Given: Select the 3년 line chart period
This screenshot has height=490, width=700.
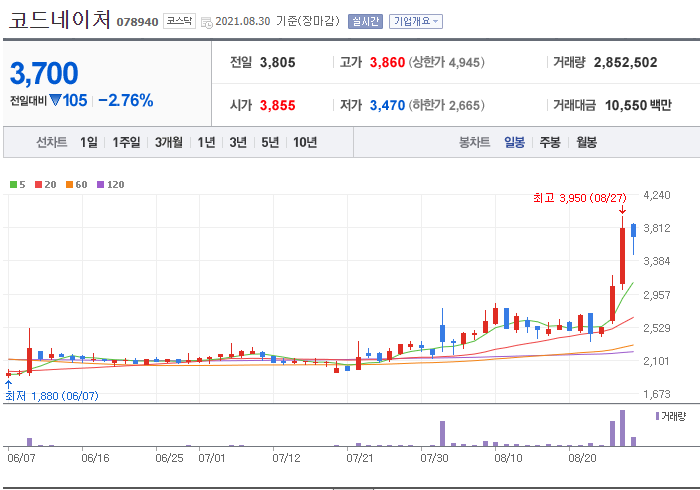Looking at the screenshot, I should [x=238, y=142].
